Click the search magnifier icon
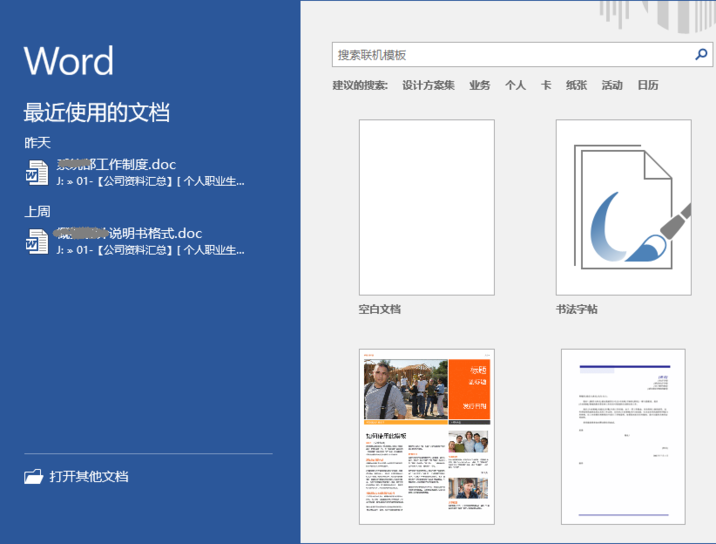 click(701, 55)
